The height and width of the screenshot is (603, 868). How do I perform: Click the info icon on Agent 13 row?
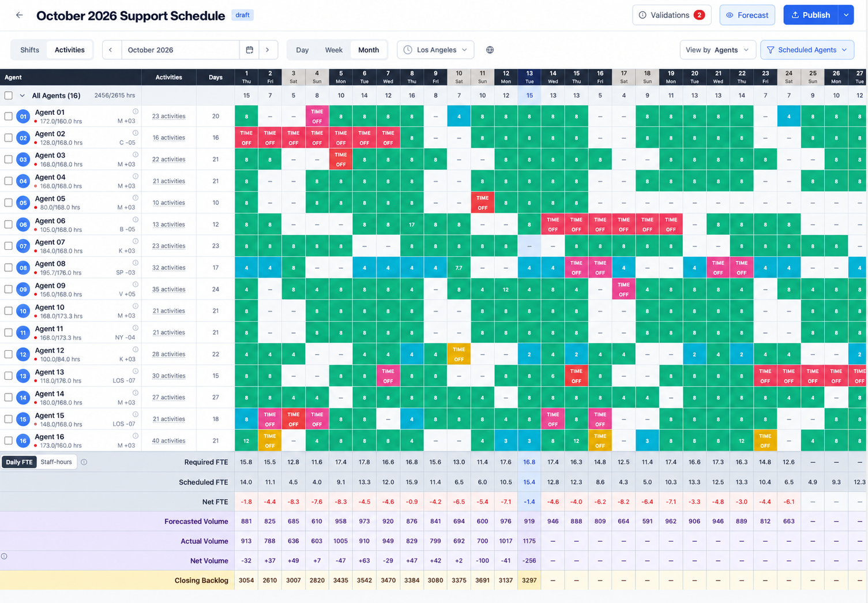pyautogui.click(x=136, y=371)
